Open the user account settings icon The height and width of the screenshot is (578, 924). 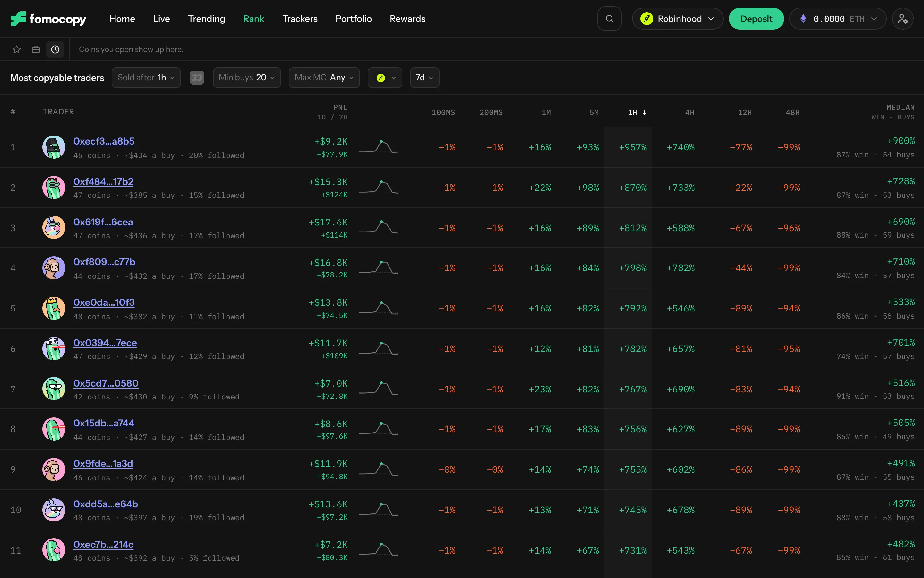click(x=903, y=19)
